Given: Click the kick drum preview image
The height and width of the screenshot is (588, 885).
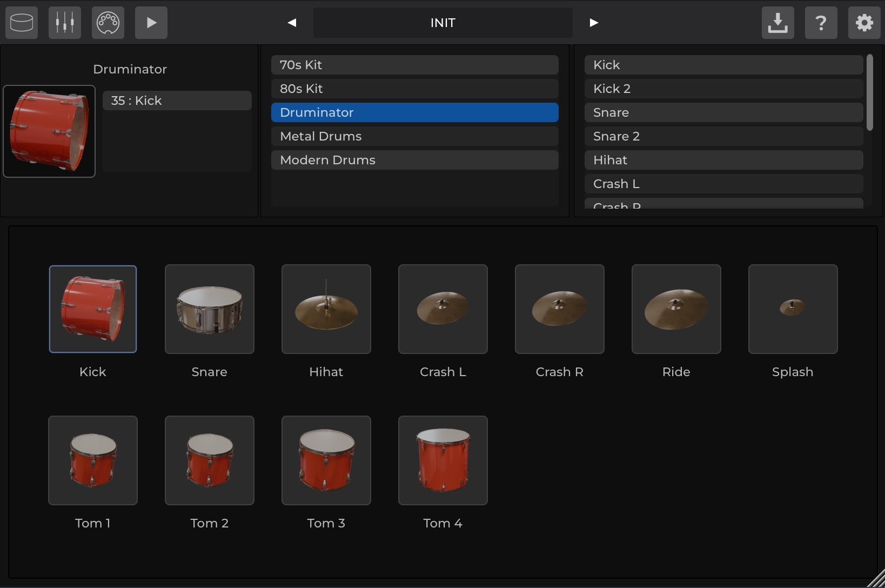Looking at the screenshot, I should click(49, 131).
